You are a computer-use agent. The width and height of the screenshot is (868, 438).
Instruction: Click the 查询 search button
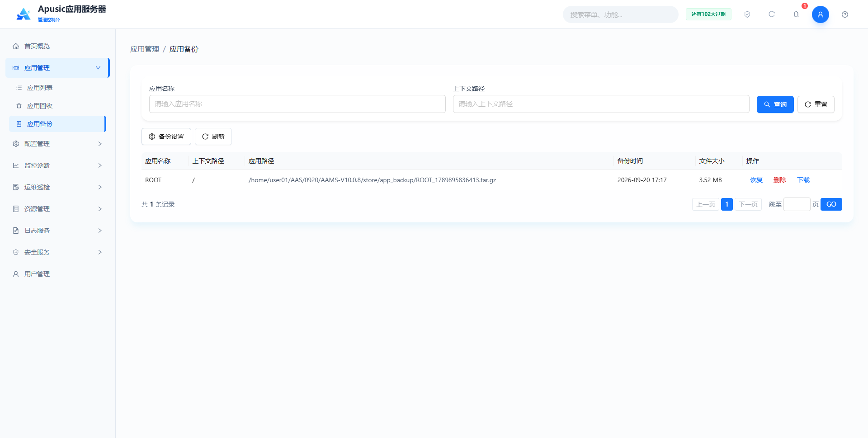(775, 104)
